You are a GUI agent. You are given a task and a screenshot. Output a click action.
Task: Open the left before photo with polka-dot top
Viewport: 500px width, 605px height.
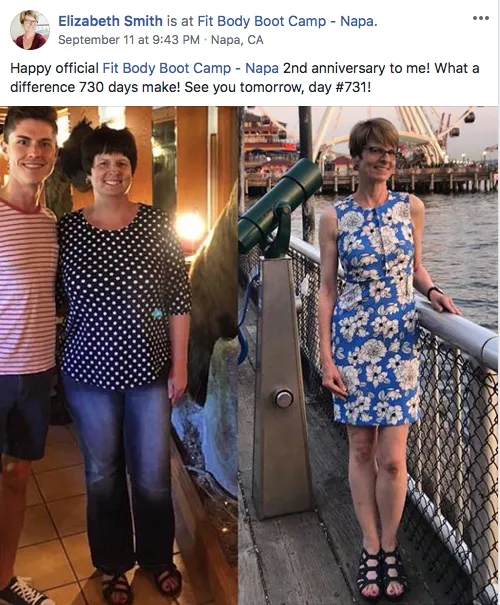(x=119, y=355)
